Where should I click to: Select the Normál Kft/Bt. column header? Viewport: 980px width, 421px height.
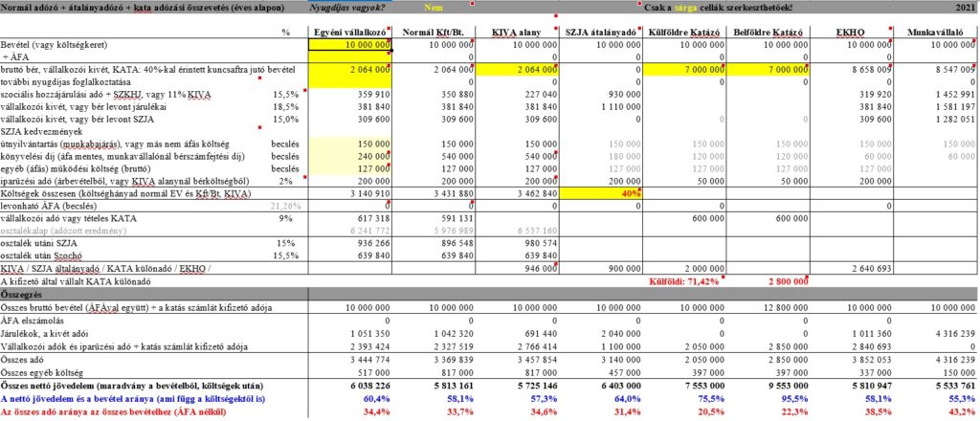[x=434, y=32]
